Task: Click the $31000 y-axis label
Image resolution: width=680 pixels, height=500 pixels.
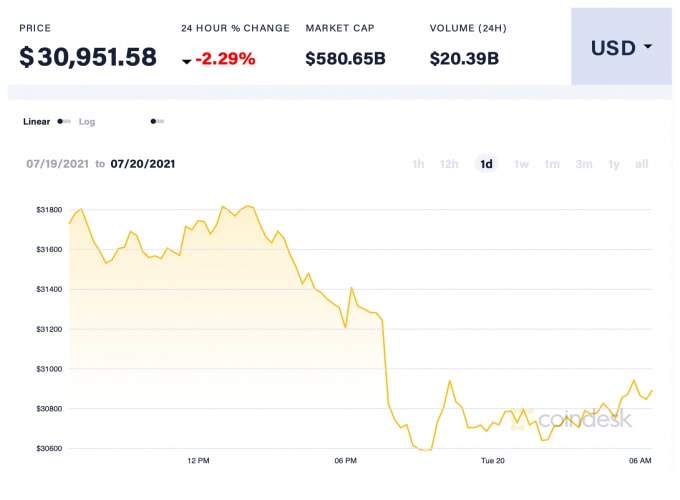Action: (x=49, y=369)
